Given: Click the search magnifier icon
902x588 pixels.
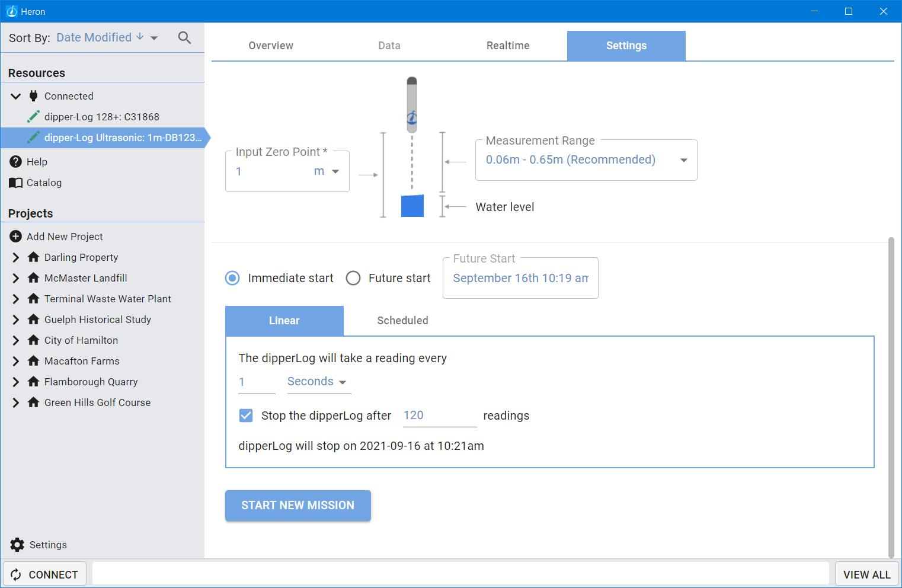Looking at the screenshot, I should coord(184,38).
